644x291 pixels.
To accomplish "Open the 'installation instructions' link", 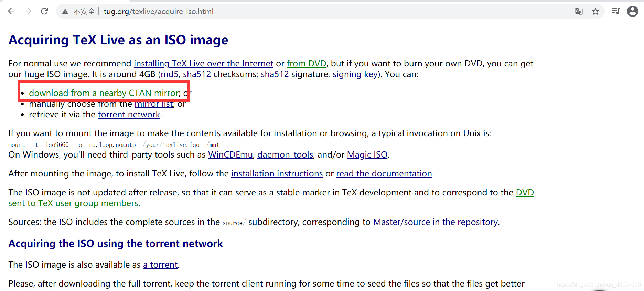I will click(x=277, y=174).
